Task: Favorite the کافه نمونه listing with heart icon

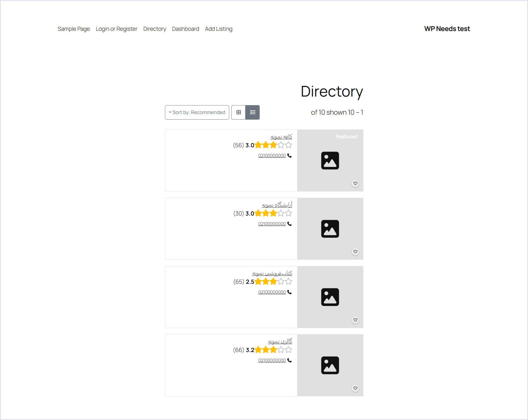Action: (x=355, y=184)
